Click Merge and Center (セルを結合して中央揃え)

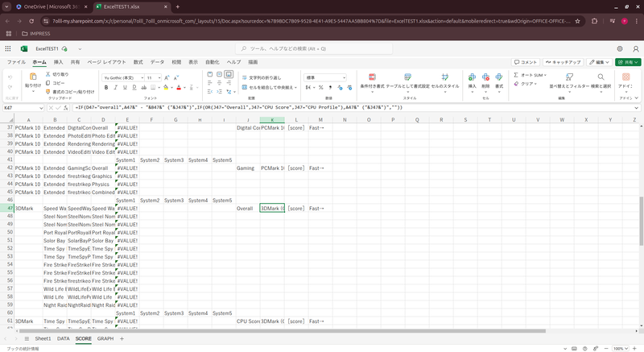point(269,87)
